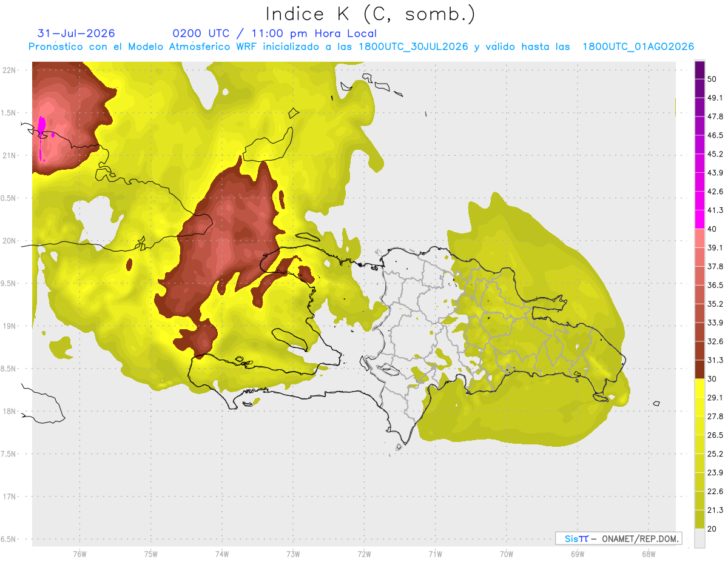This screenshot has width=728, height=562.
Task: Click the '69W' longitude label
Action: tap(578, 554)
